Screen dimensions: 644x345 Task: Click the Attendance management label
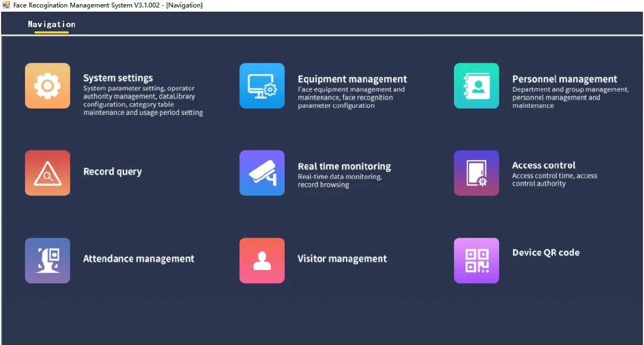[139, 259]
